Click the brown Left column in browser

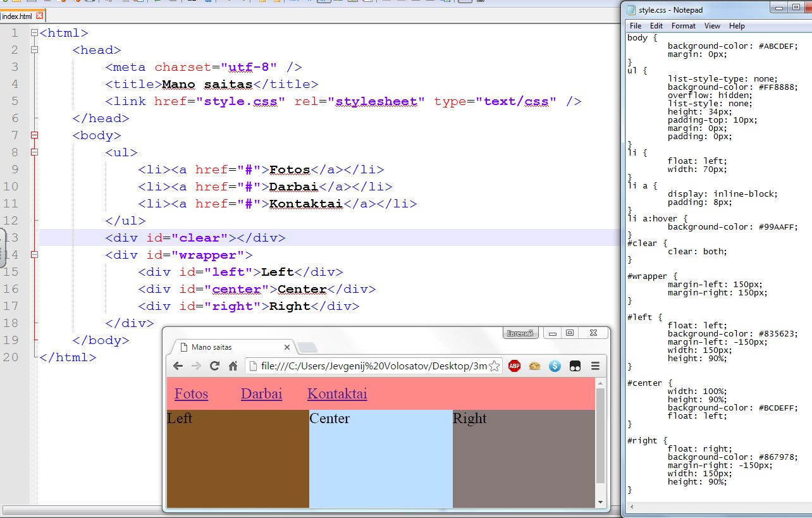point(238,459)
